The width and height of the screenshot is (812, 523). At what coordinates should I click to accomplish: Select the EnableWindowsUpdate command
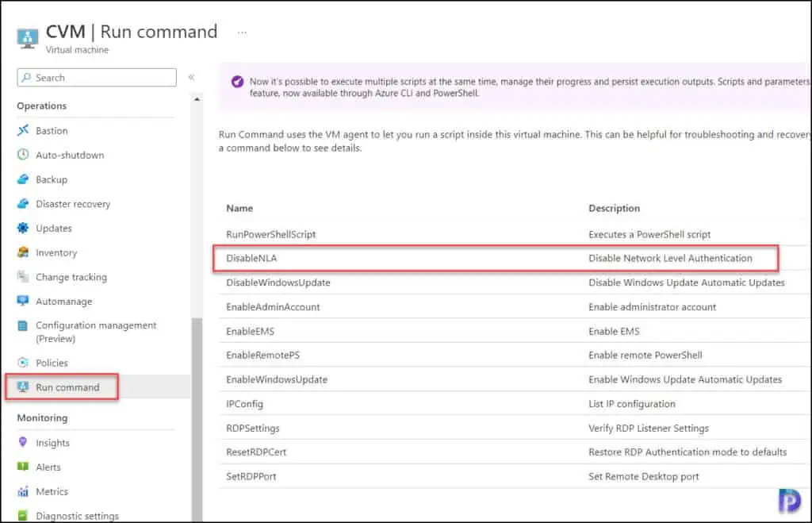tap(277, 379)
